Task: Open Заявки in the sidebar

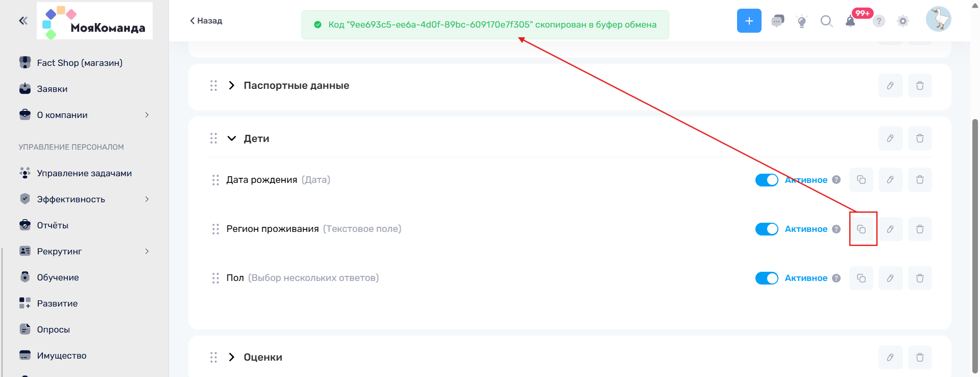Action: [x=52, y=89]
